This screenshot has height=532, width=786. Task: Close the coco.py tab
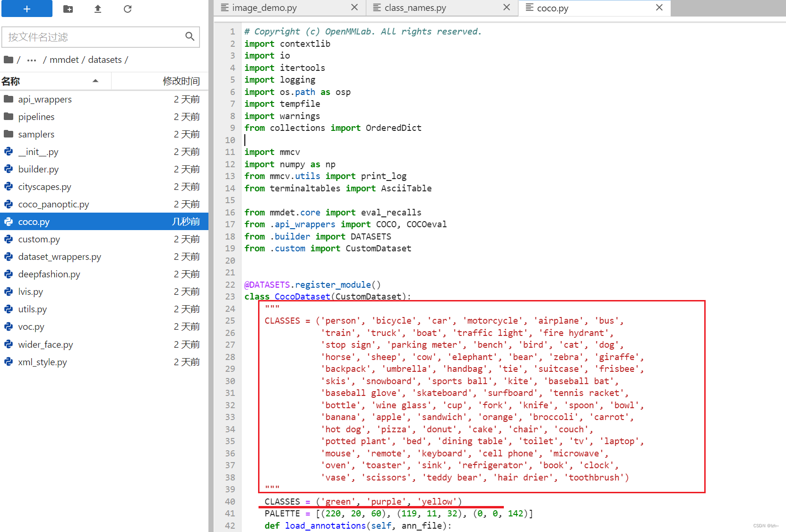click(x=659, y=8)
